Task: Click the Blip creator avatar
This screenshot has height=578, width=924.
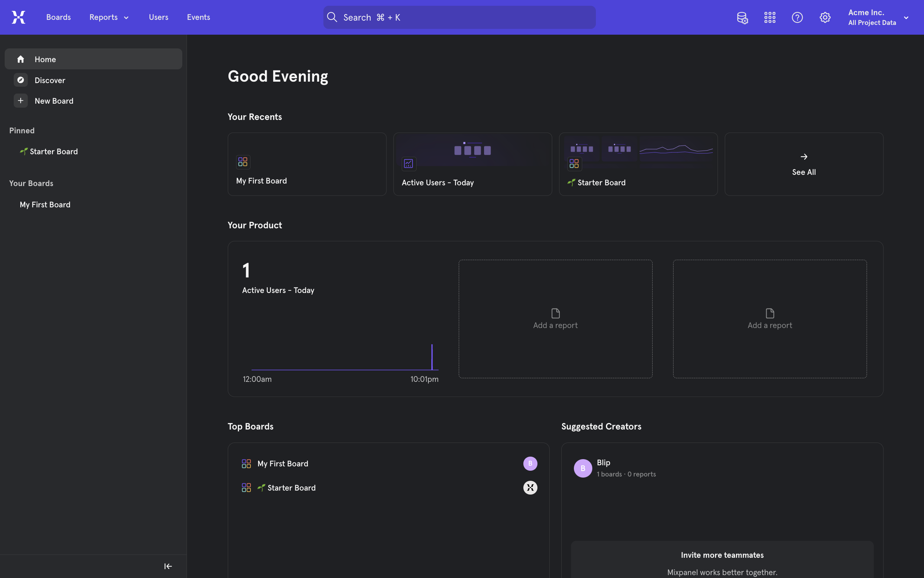Action: (x=583, y=468)
